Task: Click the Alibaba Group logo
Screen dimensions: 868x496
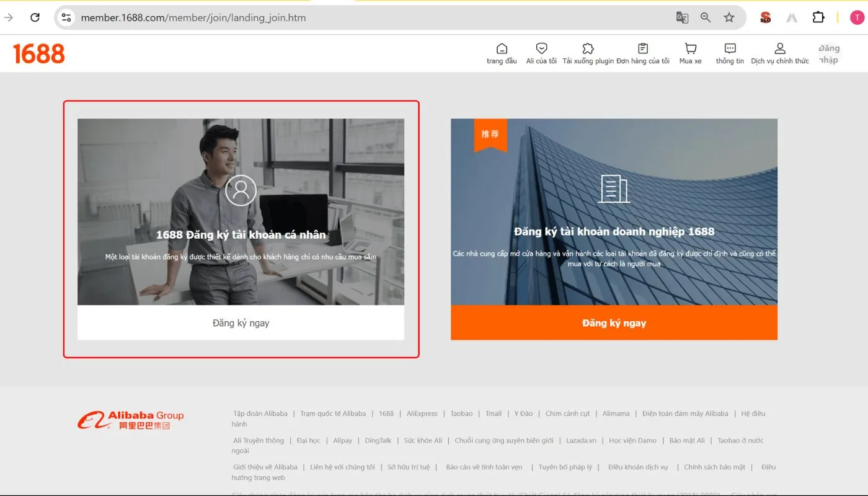Action: click(x=131, y=420)
